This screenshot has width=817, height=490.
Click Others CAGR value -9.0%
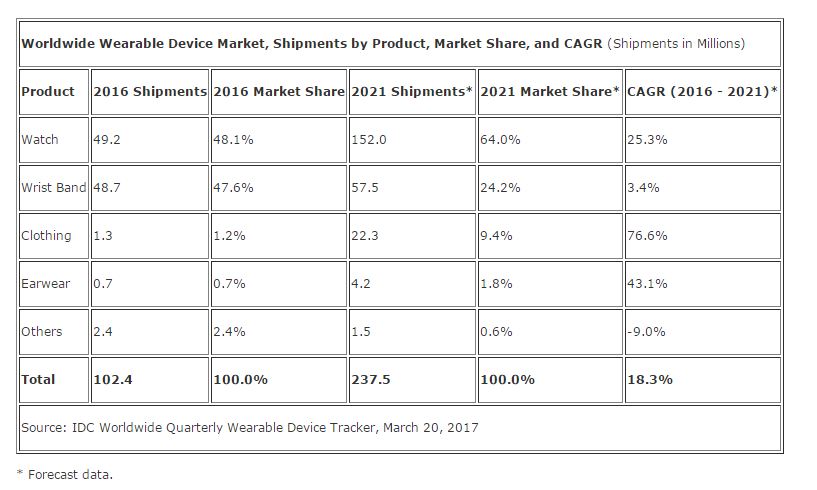point(646,331)
